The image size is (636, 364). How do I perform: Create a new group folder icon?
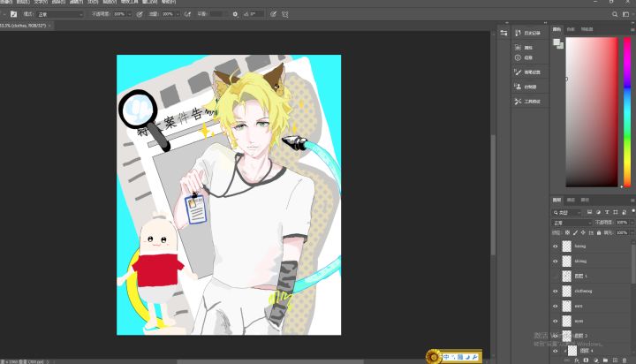pyautogui.click(x=605, y=360)
